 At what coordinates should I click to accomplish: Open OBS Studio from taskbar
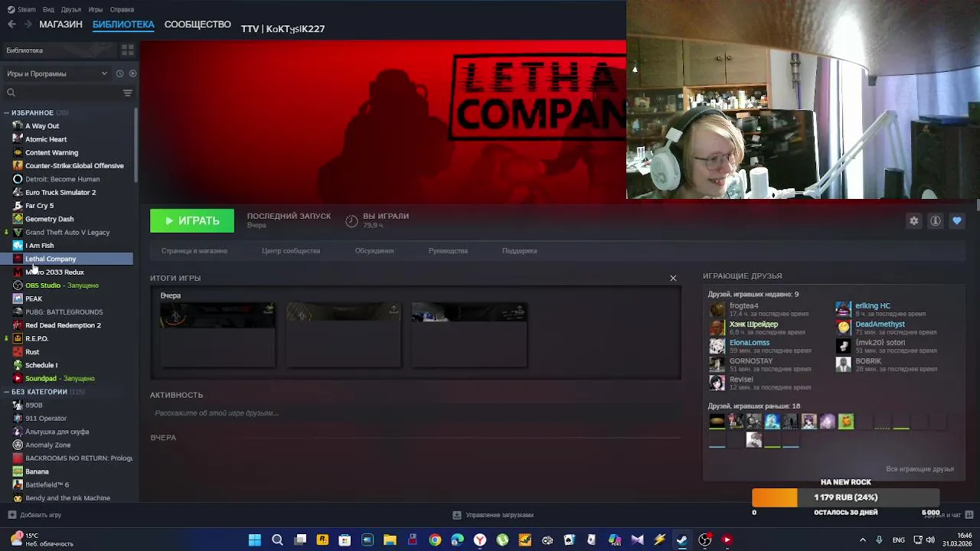(705, 540)
